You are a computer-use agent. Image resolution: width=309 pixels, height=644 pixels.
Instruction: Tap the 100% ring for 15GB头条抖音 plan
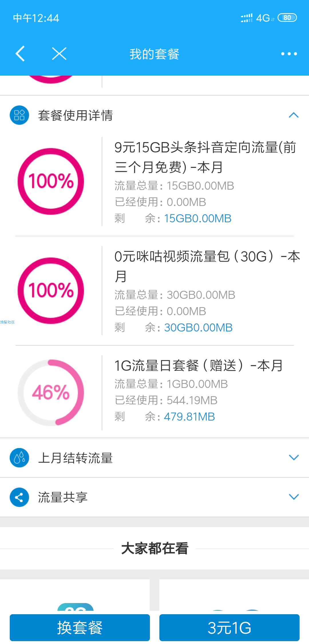(51, 181)
